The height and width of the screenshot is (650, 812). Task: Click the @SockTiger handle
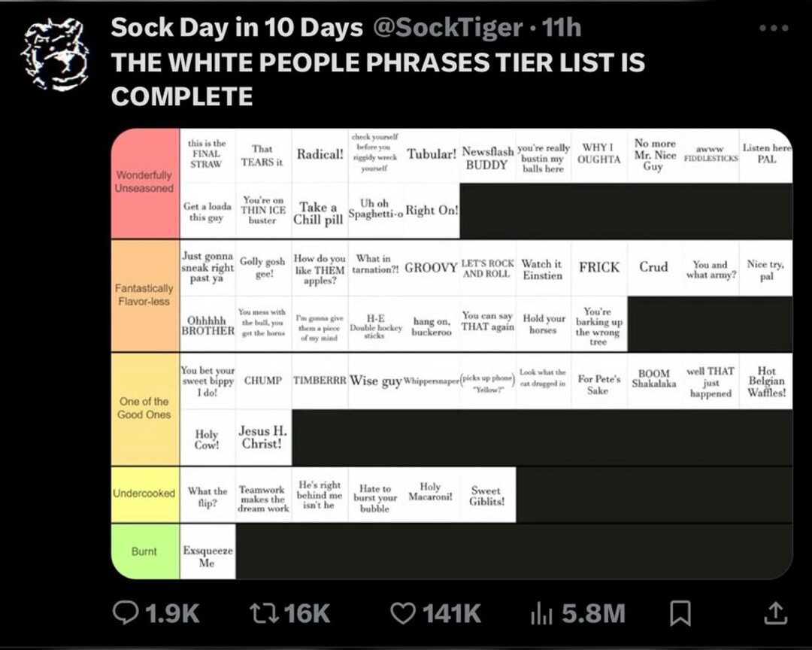tap(447, 29)
